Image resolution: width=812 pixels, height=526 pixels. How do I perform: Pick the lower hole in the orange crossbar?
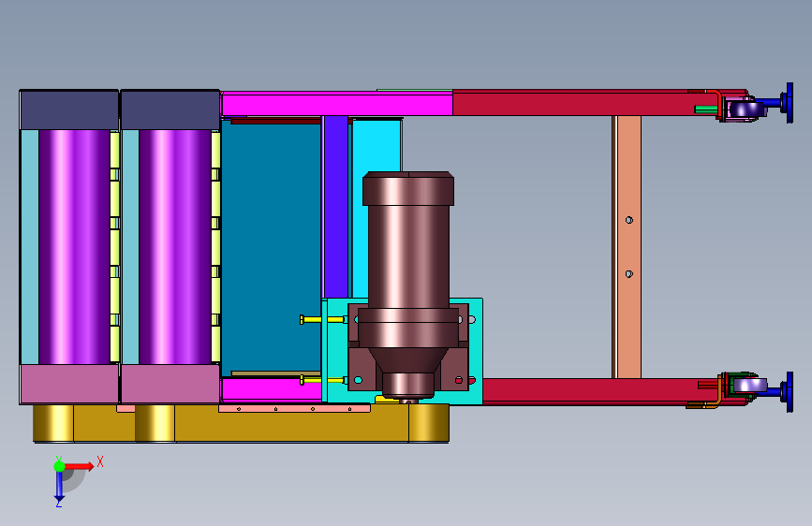coord(629,274)
